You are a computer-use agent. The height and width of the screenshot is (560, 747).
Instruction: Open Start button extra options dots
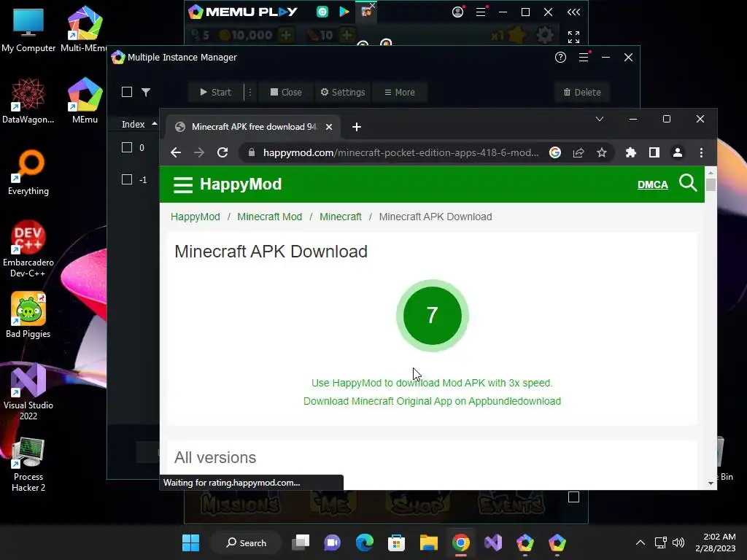tap(249, 92)
